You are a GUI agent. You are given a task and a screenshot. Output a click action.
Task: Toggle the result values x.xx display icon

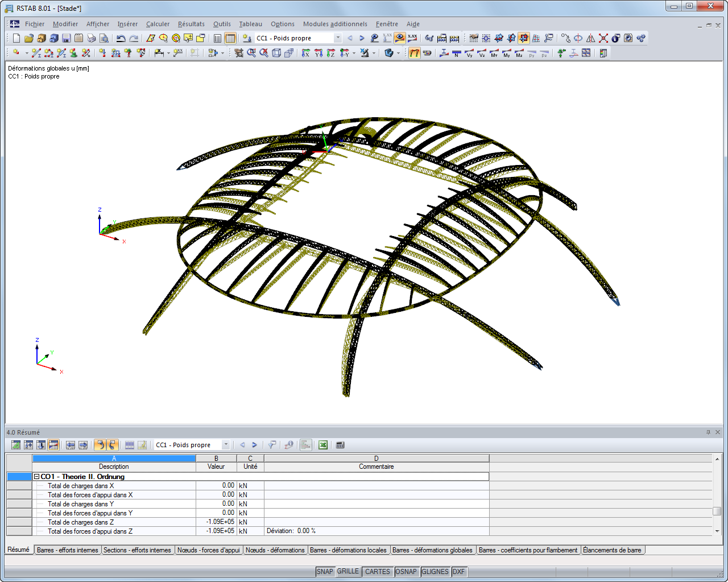[412, 38]
